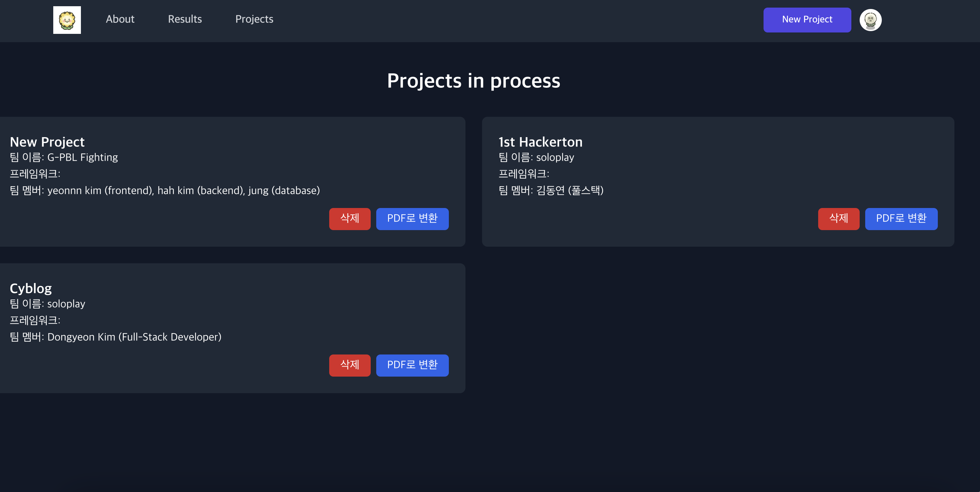Convert New Project to PDF
Viewport: 980px width, 492px height.
click(412, 219)
